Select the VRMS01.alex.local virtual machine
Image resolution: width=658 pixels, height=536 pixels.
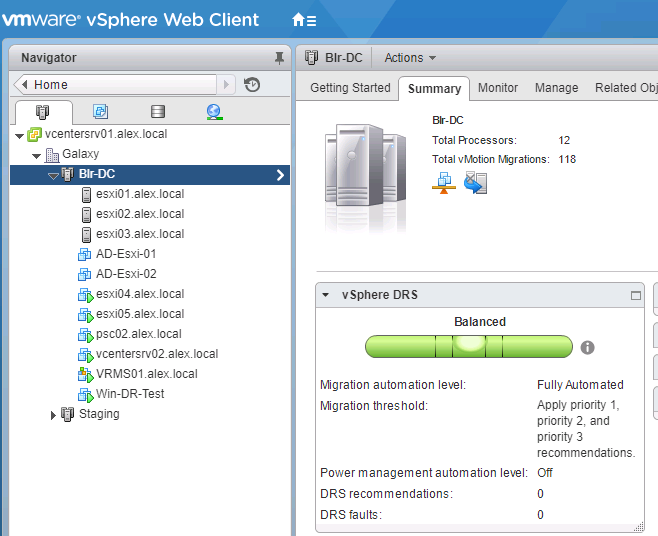(x=146, y=374)
